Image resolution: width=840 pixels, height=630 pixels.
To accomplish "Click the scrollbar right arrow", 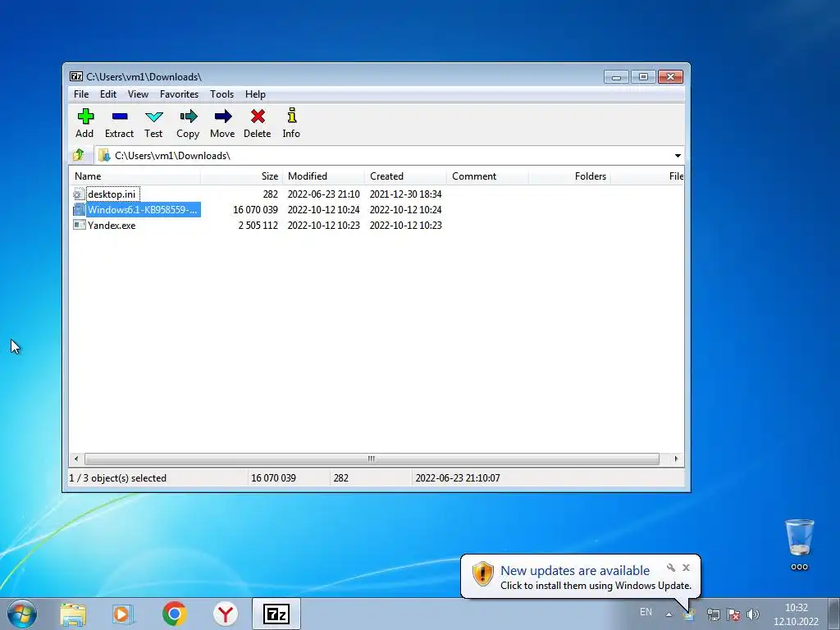I will pyautogui.click(x=676, y=459).
